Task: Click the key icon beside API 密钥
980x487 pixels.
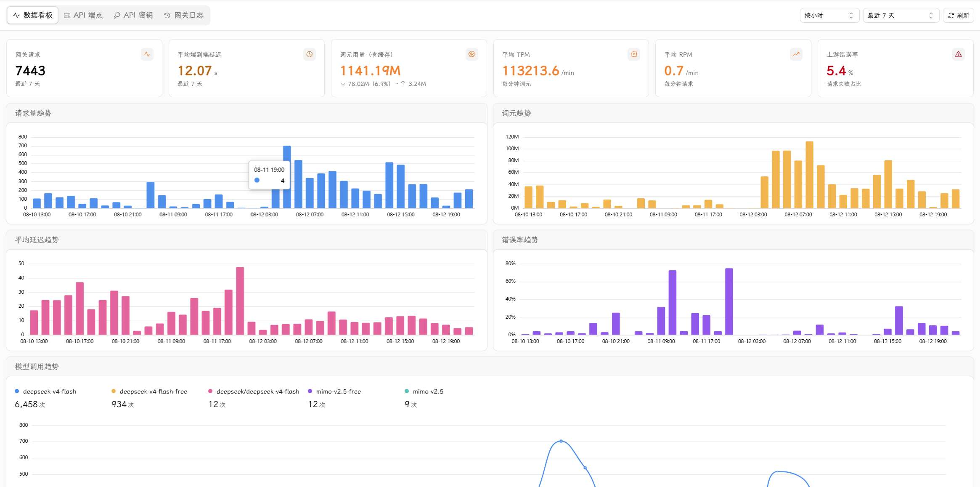Action: click(x=117, y=16)
